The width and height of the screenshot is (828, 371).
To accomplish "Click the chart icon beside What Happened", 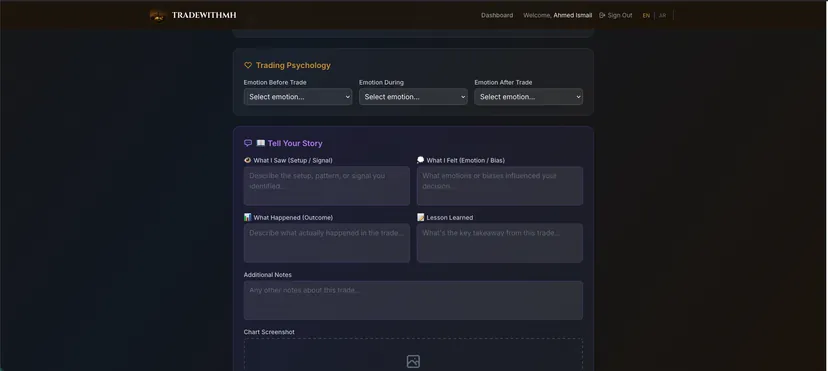I will [247, 217].
